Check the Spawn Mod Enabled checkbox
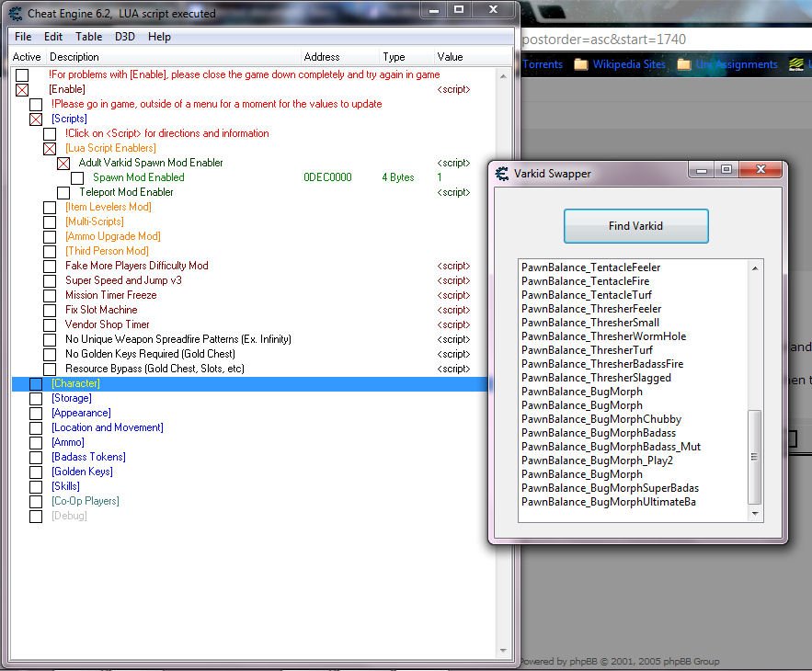Image resolution: width=812 pixels, height=671 pixels. (x=77, y=178)
